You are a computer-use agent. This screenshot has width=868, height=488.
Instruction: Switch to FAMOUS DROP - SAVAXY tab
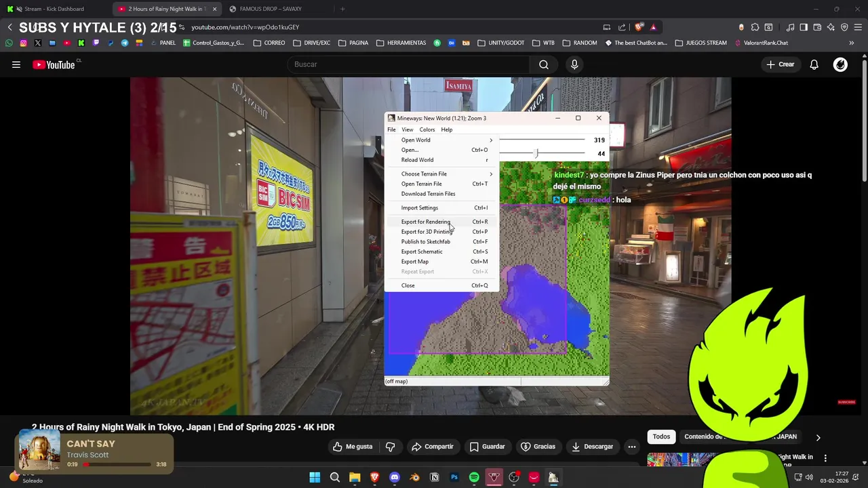click(x=271, y=9)
